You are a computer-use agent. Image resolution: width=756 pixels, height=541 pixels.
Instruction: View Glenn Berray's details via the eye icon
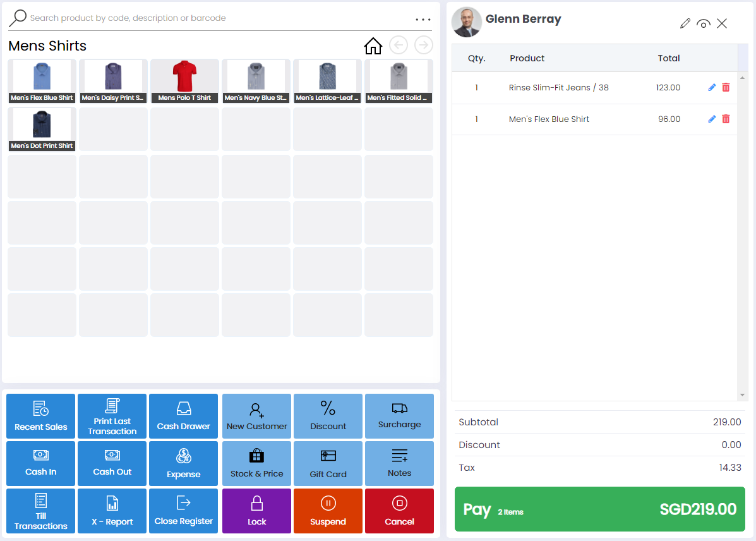[x=704, y=23]
